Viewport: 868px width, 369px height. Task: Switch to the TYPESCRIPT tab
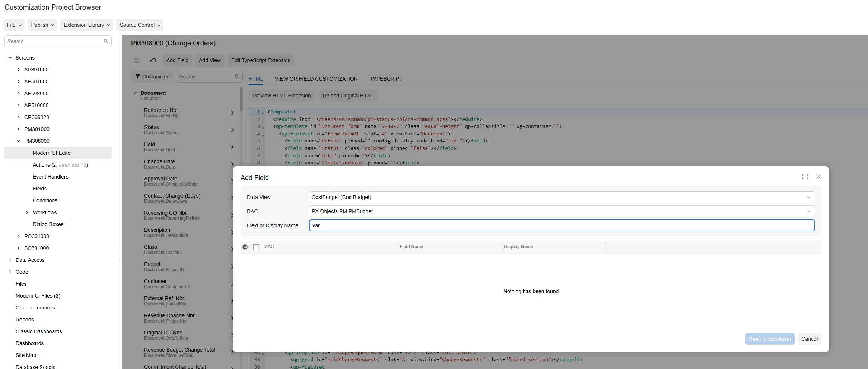386,79
